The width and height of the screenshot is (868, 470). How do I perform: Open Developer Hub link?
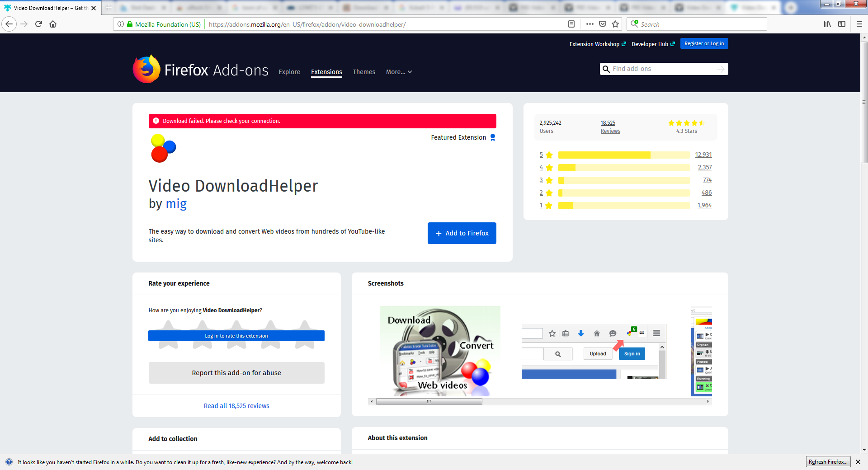point(653,44)
